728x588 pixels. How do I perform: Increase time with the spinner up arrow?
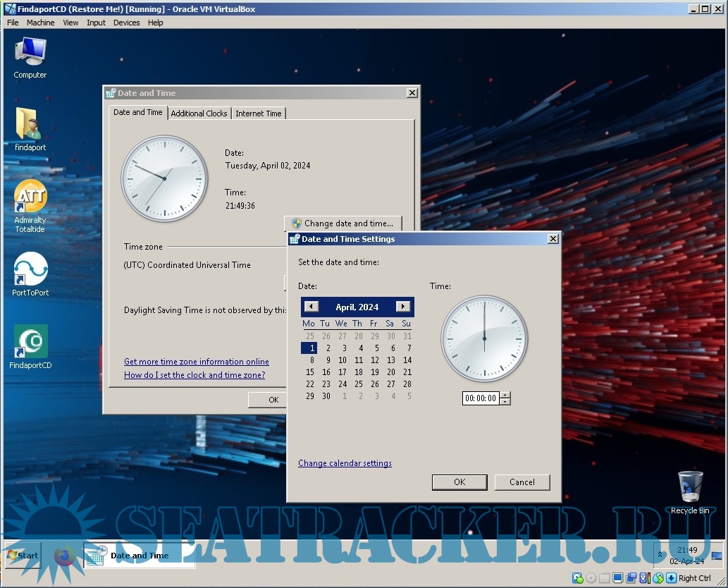[505, 395]
